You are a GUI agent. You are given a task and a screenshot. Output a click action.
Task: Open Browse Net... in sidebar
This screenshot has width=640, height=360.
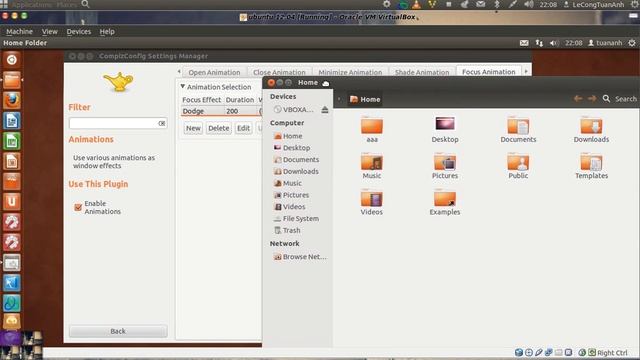pos(300,257)
